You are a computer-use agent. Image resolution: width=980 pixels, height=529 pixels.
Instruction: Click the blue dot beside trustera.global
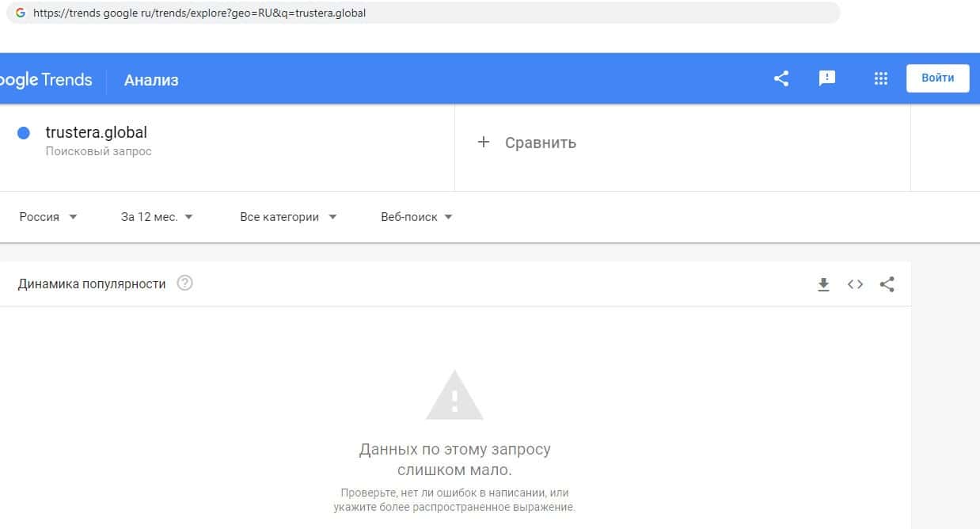point(24,133)
